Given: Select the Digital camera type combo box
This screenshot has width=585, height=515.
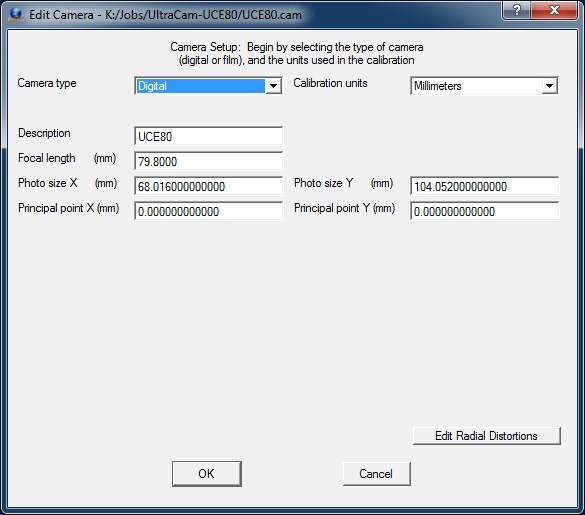Looking at the screenshot, I should [x=208, y=86].
